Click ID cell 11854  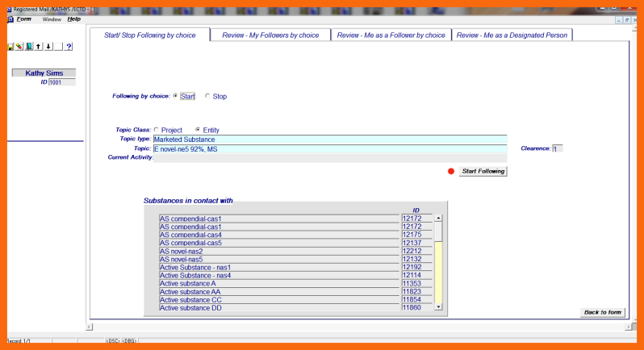417,299
